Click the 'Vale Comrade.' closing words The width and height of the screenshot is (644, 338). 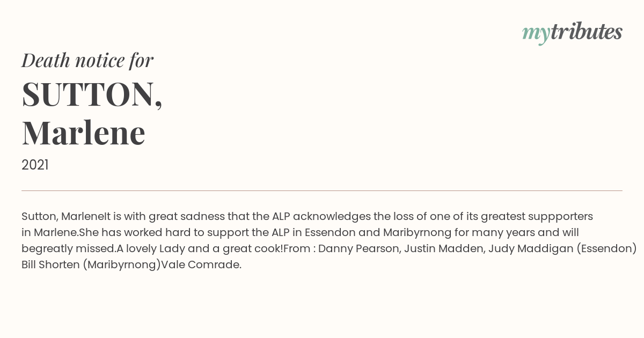201,265
